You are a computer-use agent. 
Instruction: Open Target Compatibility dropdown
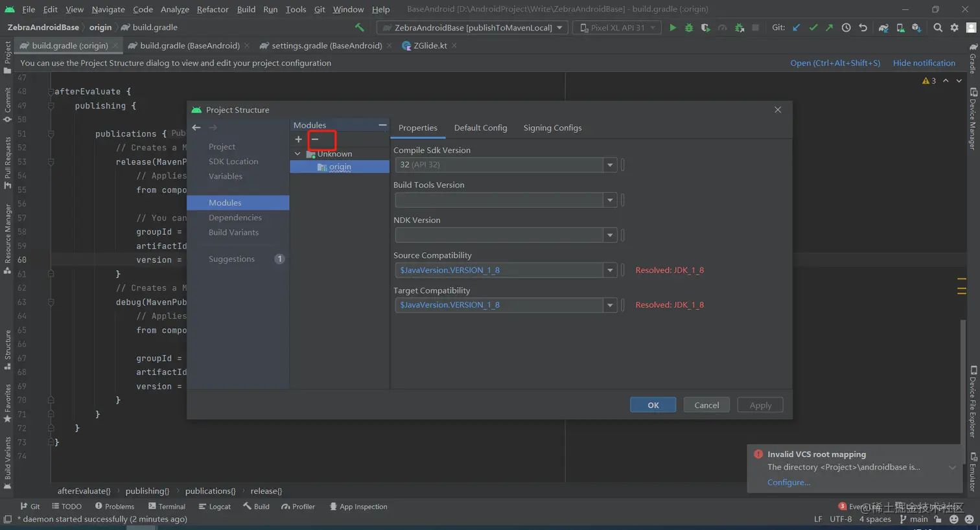tap(610, 305)
